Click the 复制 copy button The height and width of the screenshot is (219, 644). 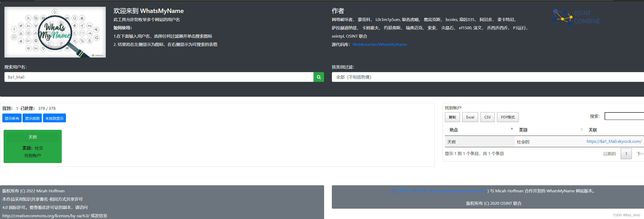click(452, 117)
